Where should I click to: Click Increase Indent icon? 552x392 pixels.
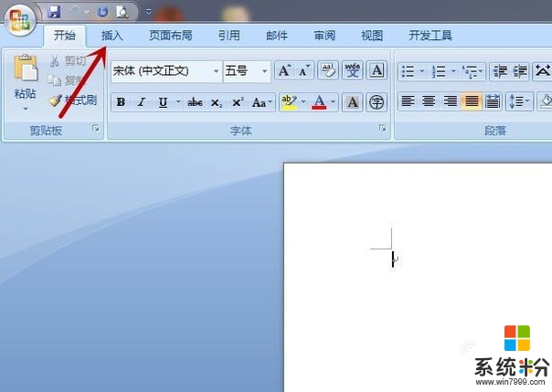(x=520, y=71)
